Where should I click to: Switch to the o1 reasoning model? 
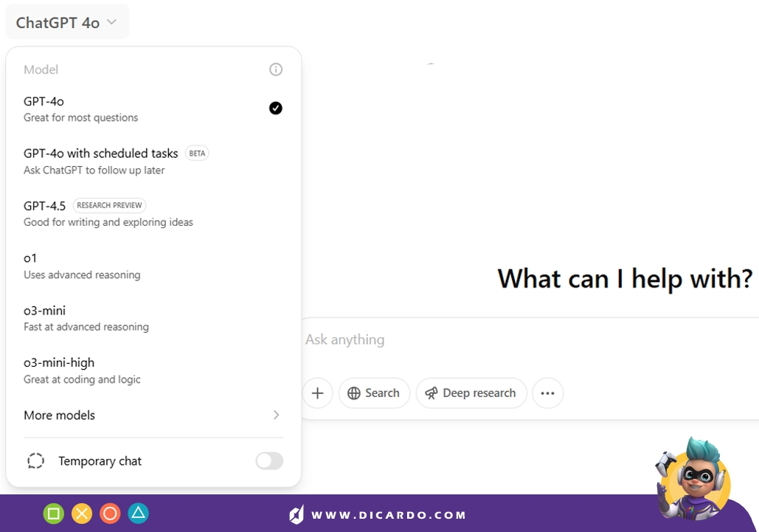[153, 266]
